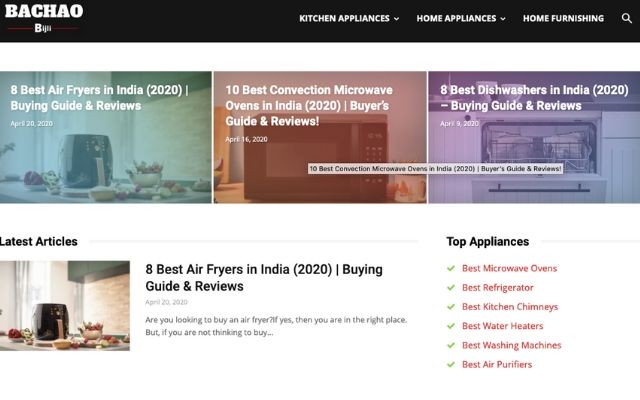Click checkmark icon beside Best Water Heaters
The width and height of the screenshot is (640, 400).
click(451, 326)
